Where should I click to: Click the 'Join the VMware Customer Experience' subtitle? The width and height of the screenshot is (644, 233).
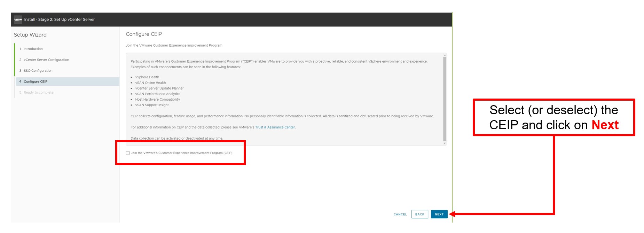174,46
